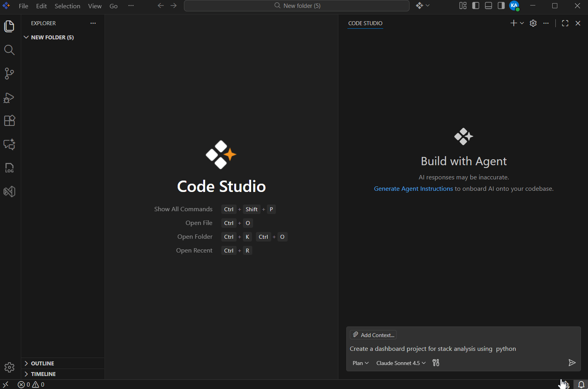
Task: Open the Extensions panel
Action: tap(9, 120)
